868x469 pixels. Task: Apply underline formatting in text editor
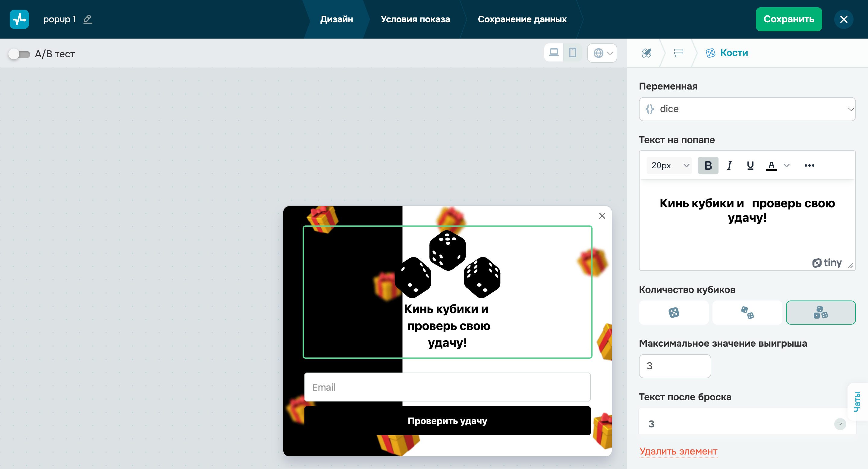pyautogui.click(x=750, y=165)
